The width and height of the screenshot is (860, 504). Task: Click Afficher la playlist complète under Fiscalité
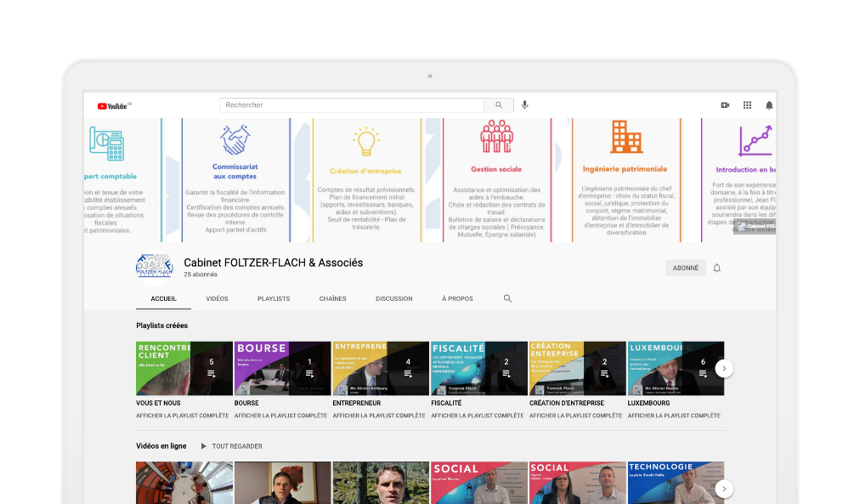[477, 416]
